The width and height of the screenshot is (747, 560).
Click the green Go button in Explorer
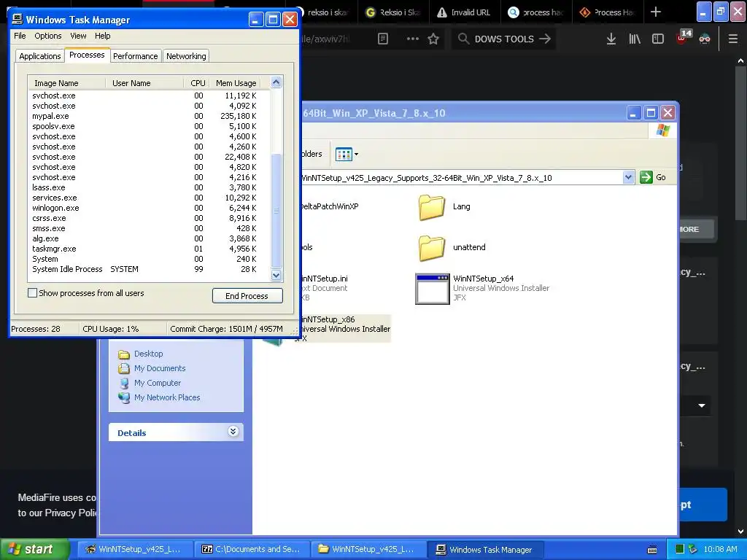point(653,178)
